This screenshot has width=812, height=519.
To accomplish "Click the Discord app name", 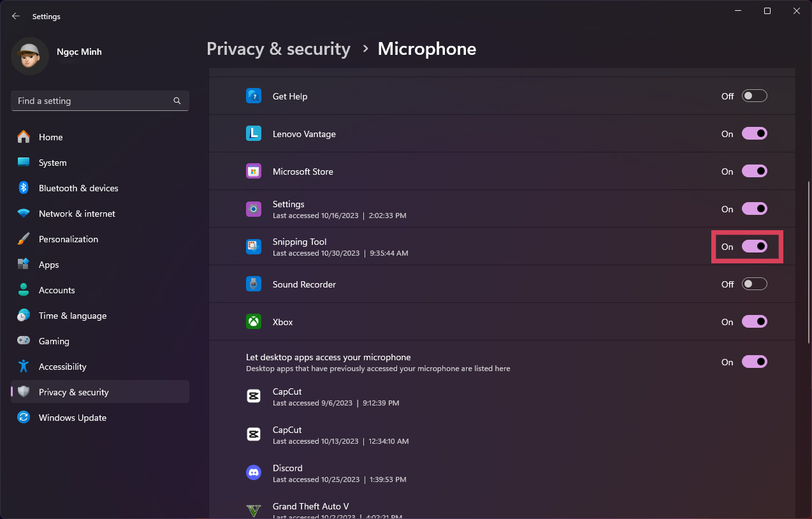I will coord(287,468).
